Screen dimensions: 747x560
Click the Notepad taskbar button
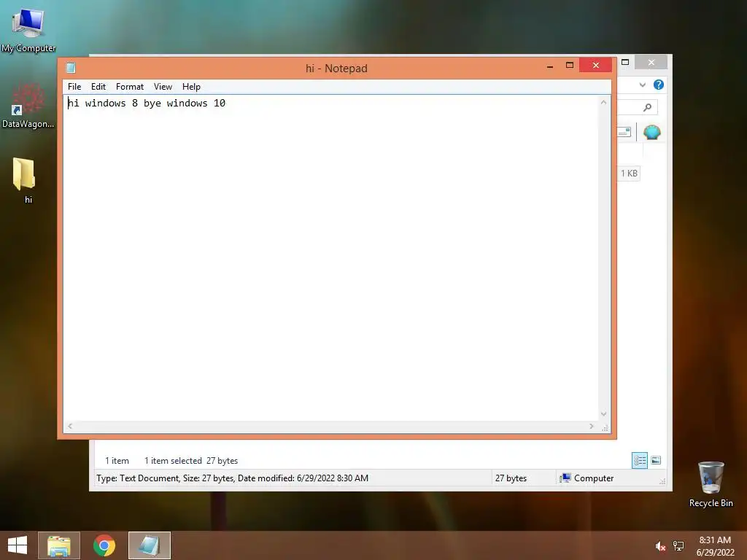[x=149, y=545]
